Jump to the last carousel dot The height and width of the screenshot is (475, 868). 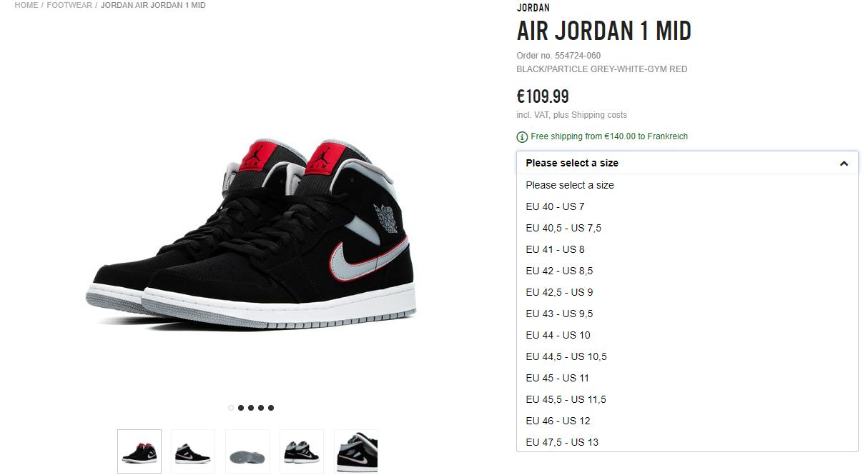(x=271, y=408)
